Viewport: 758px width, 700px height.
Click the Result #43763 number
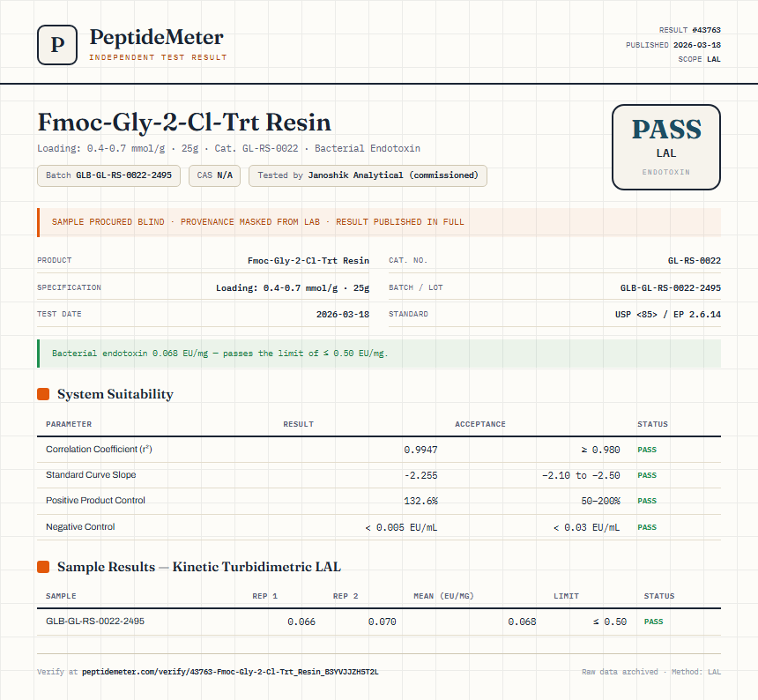point(706,30)
